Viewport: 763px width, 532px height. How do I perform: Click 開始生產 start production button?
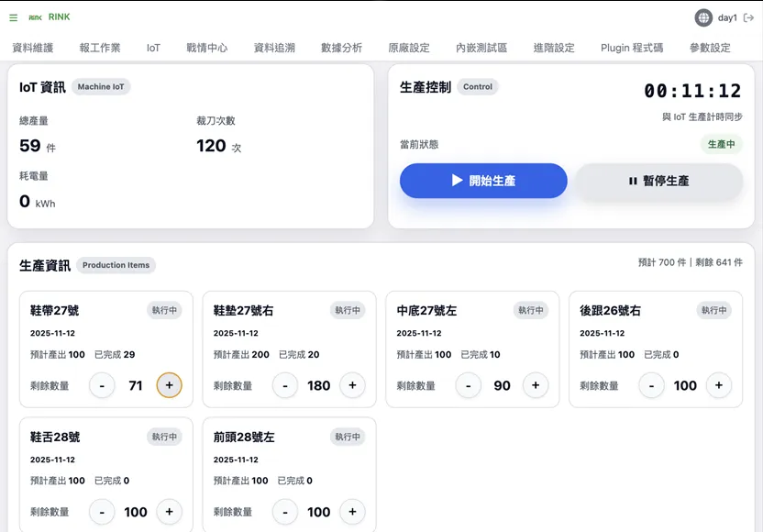[x=483, y=181]
